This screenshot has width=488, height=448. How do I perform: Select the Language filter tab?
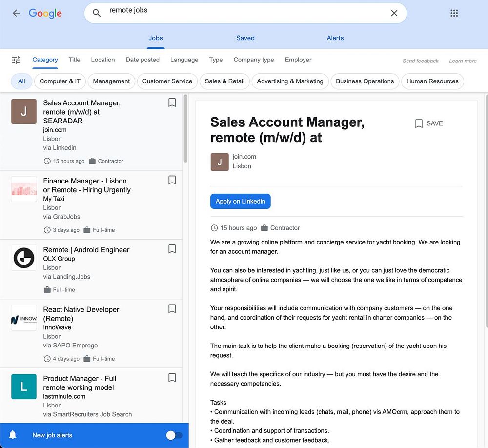coord(184,60)
